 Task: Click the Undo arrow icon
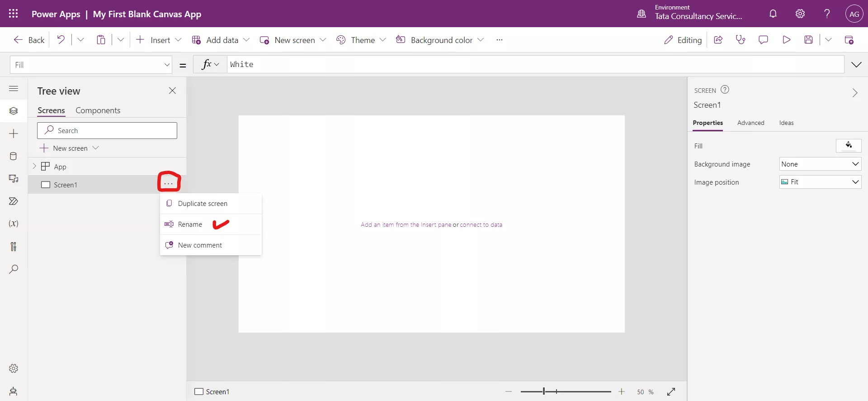coord(61,40)
